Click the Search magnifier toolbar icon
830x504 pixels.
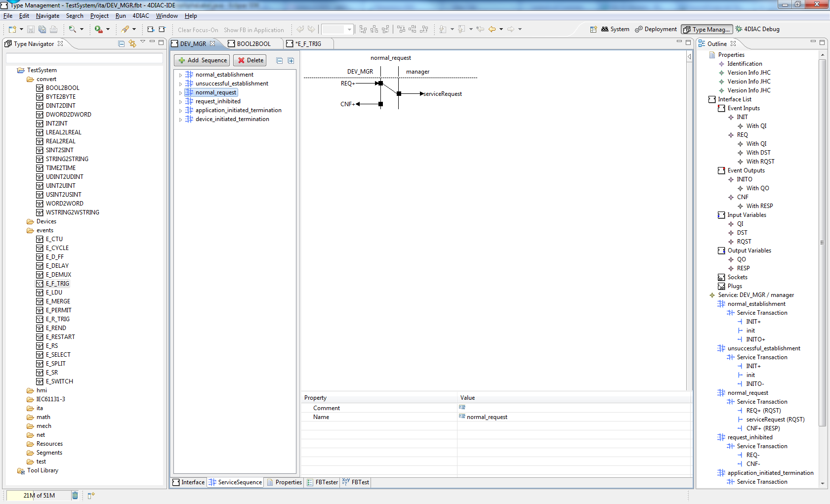pos(73,30)
